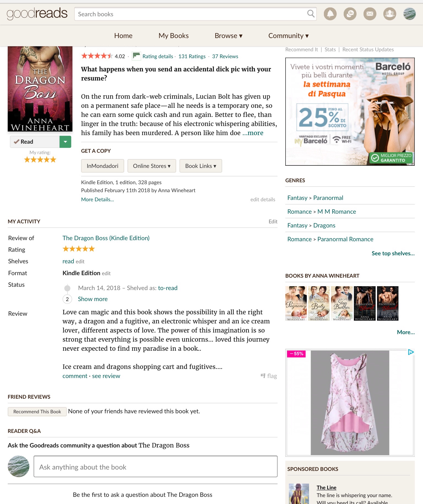Open the Browse menu
The height and width of the screenshot is (504, 423).
pos(229,36)
